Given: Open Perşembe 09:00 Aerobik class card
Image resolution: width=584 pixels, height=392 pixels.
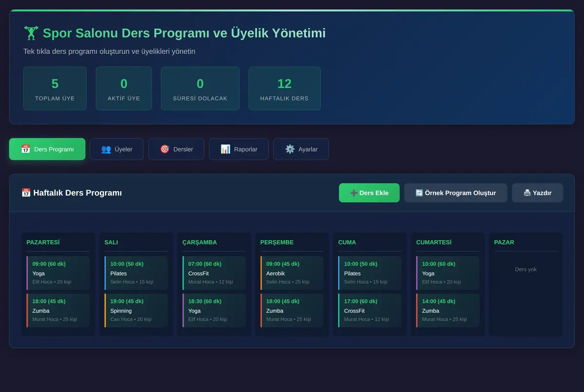Looking at the screenshot, I should tap(292, 273).
